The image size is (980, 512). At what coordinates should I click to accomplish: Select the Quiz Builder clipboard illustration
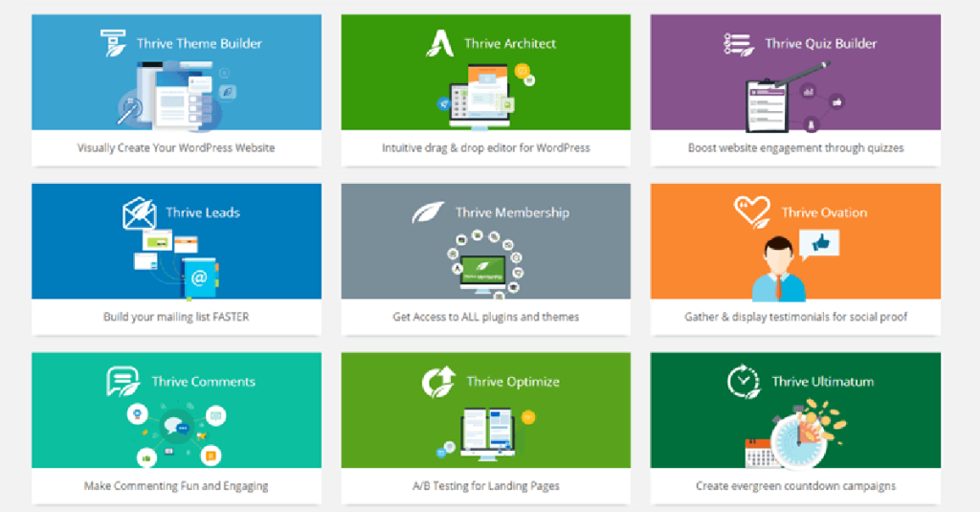click(x=795, y=97)
